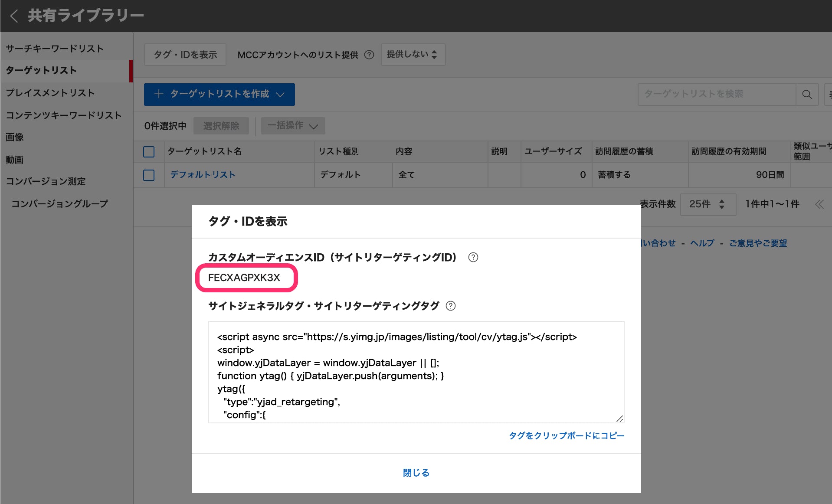The image size is (832, 504).
Task: Select サーチキーワードリスト in sidebar
Action: point(55,49)
